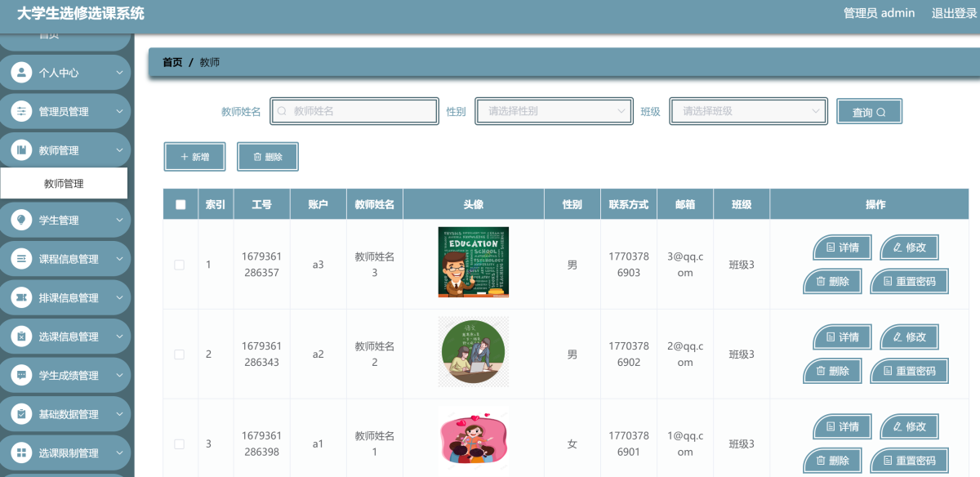Viewport: 980px width, 477px height.
Task: Check the checkbox for teacher a2 row
Action: [180, 354]
